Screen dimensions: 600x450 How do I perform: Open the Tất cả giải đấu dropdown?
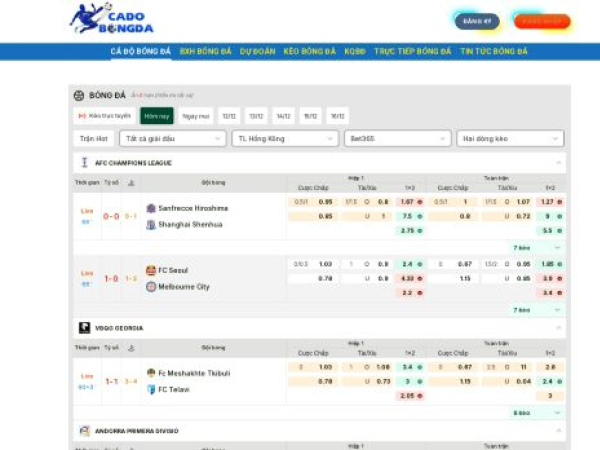tap(171, 139)
